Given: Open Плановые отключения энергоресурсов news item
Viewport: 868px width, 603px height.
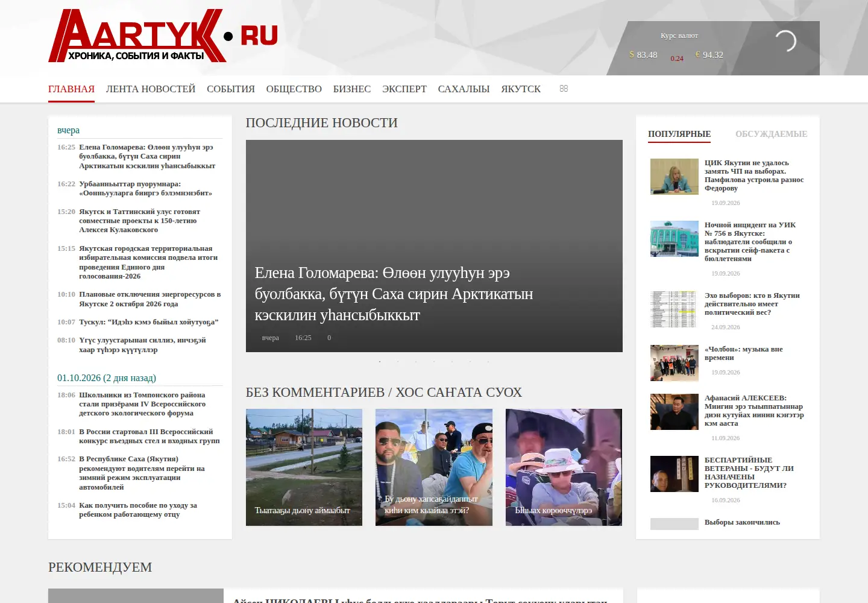Looking at the screenshot, I should coord(149,299).
